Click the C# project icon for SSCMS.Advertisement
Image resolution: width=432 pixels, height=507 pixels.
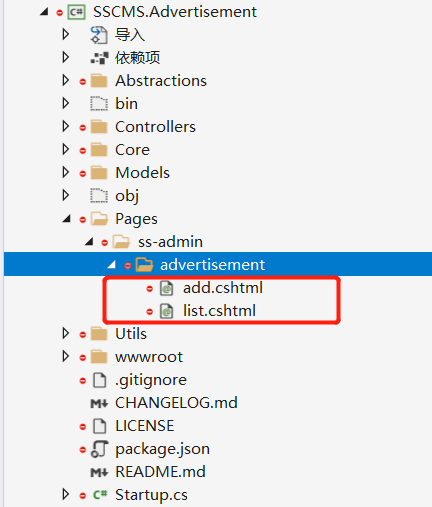pyautogui.click(x=76, y=12)
